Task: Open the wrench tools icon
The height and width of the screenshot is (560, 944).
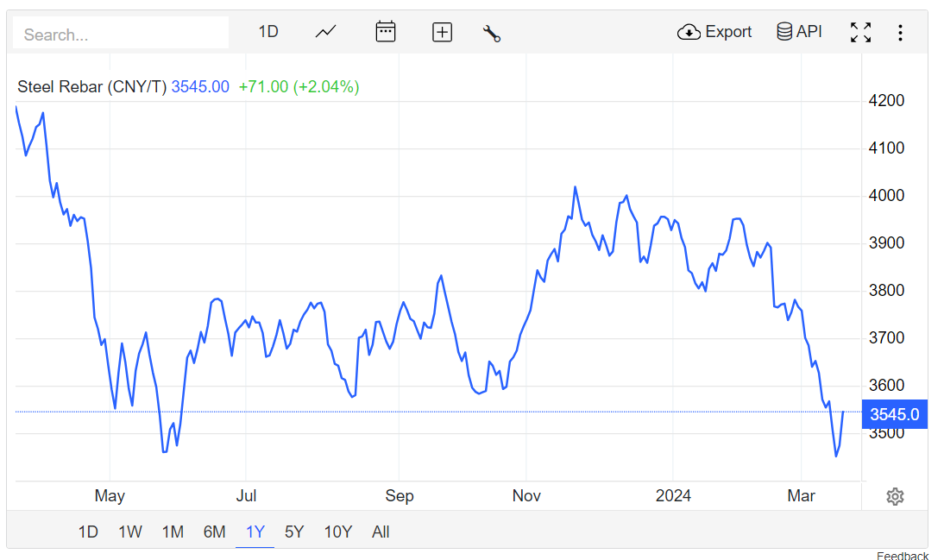Action: 492,34
